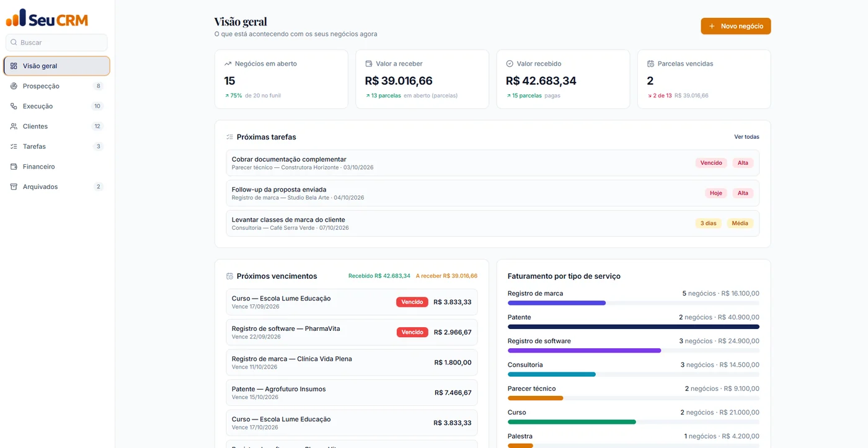Click the Financeiro wallet icon in sidebar
Image resolution: width=868 pixels, height=448 pixels.
coord(14,167)
